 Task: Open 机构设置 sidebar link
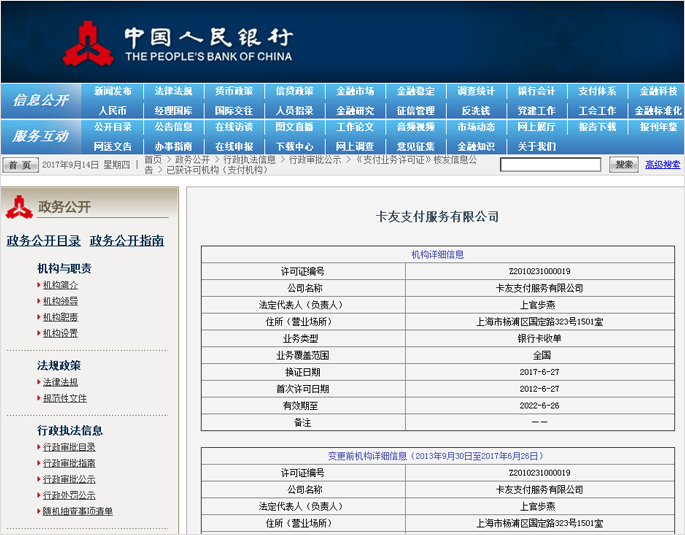pyautogui.click(x=60, y=334)
